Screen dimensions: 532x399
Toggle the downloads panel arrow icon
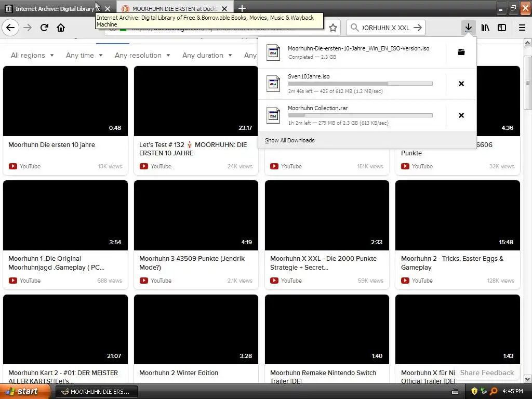[x=468, y=28]
